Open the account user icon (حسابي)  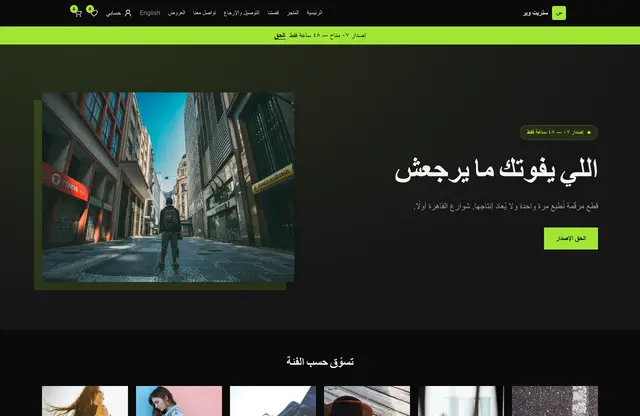coord(128,13)
